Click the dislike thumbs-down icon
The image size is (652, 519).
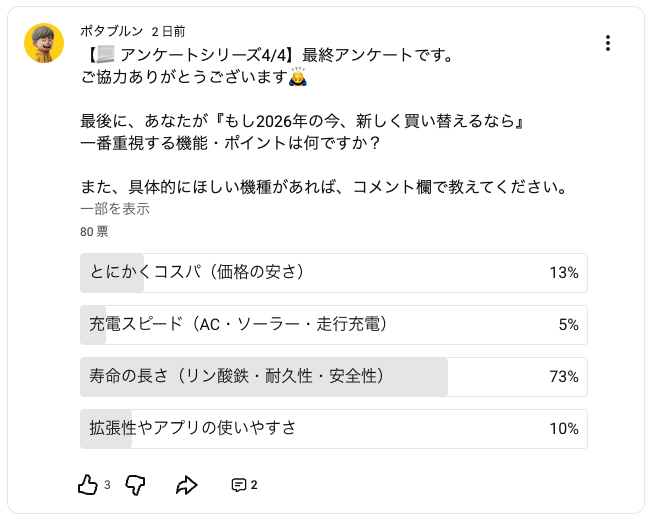pyautogui.click(x=136, y=485)
